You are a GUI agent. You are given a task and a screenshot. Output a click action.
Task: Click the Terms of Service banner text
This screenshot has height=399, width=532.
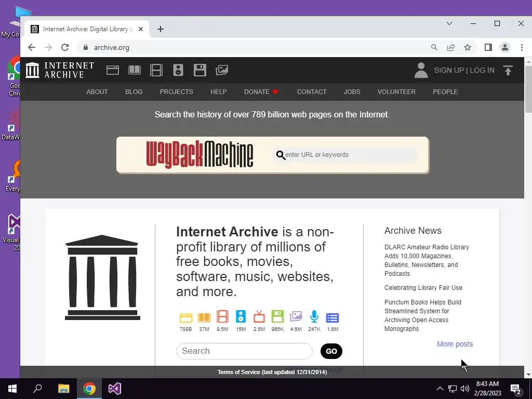(x=272, y=372)
